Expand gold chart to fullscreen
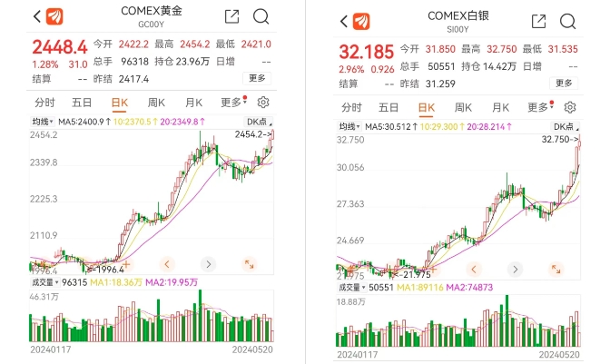The width and height of the screenshot is (610, 364). (249, 264)
